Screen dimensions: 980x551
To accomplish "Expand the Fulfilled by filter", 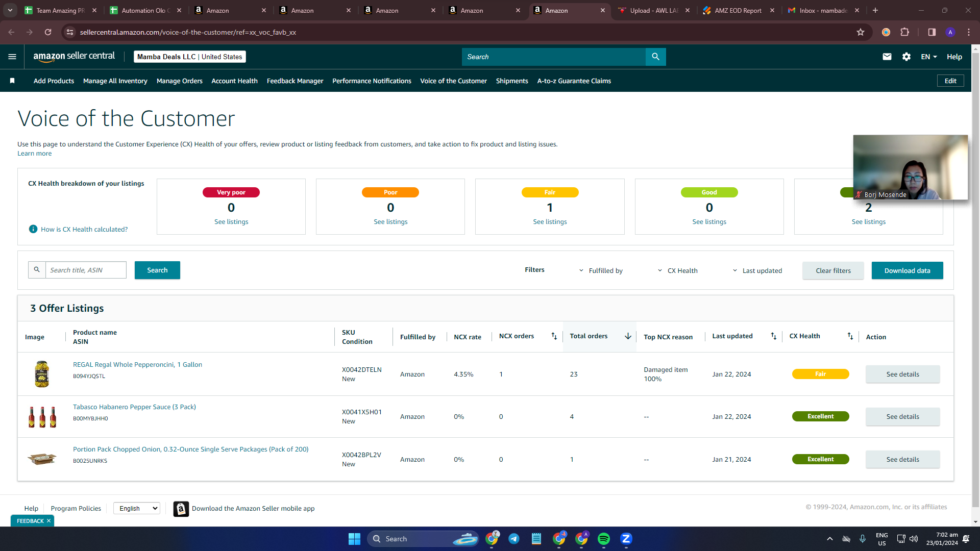I will 601,270.
